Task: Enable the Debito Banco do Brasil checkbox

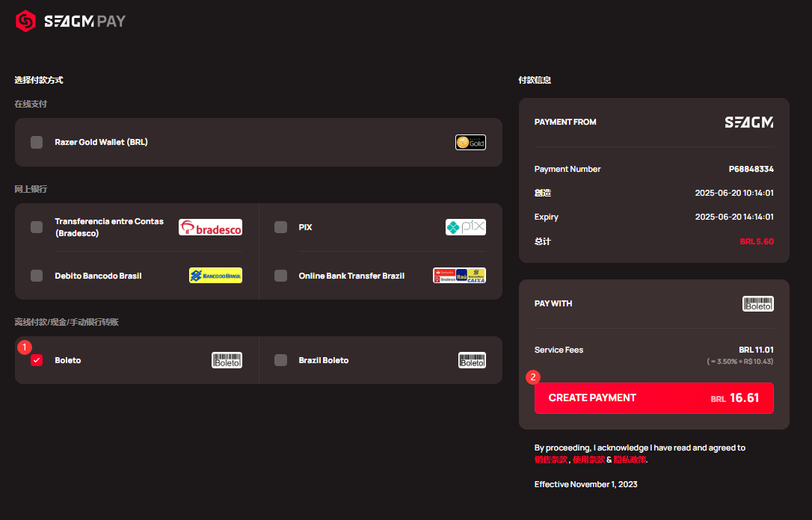Action: (x=37, y=276)
